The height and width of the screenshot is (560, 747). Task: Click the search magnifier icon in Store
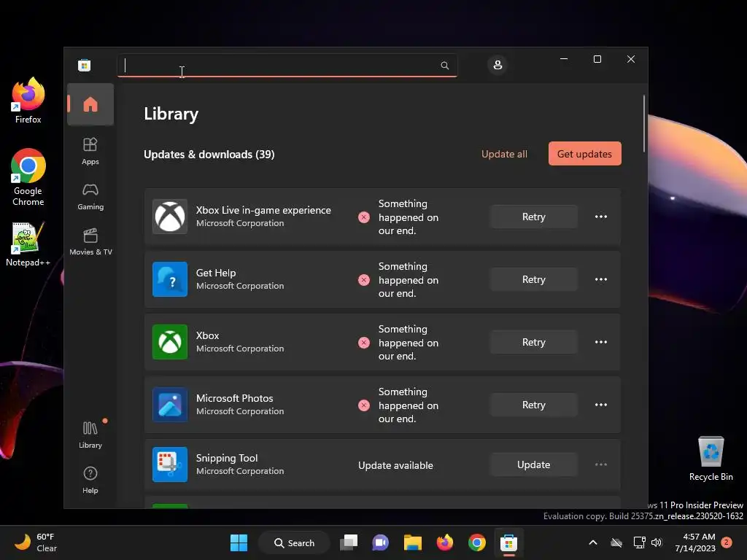444,65
